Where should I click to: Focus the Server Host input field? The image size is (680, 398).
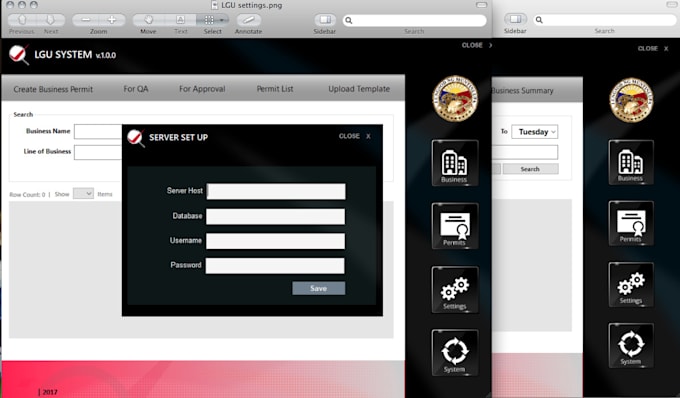click(276, 191)
